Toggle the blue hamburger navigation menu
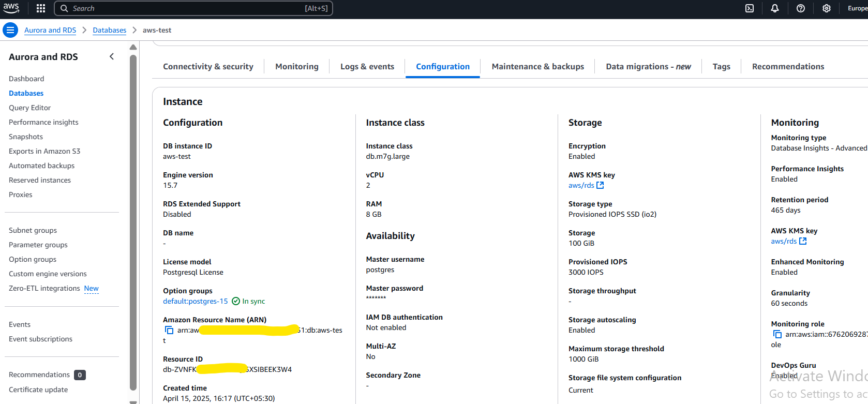 click(x=10, y=30)
